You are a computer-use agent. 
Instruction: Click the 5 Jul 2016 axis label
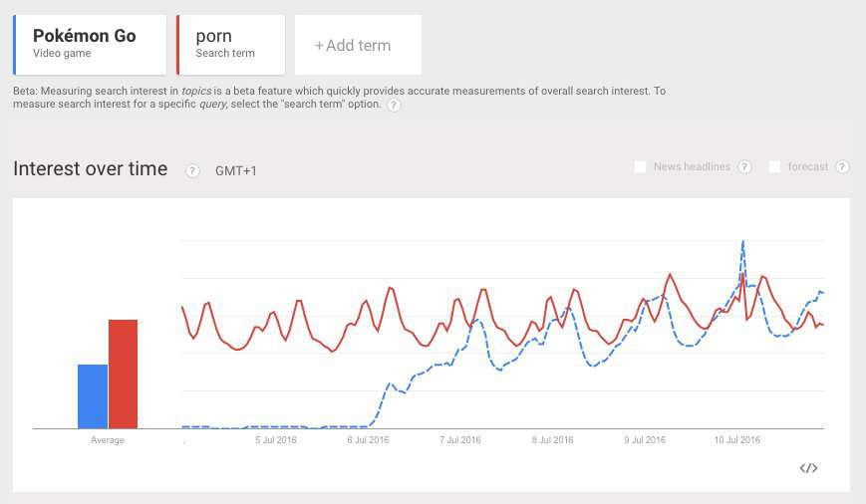coord(276,439)
